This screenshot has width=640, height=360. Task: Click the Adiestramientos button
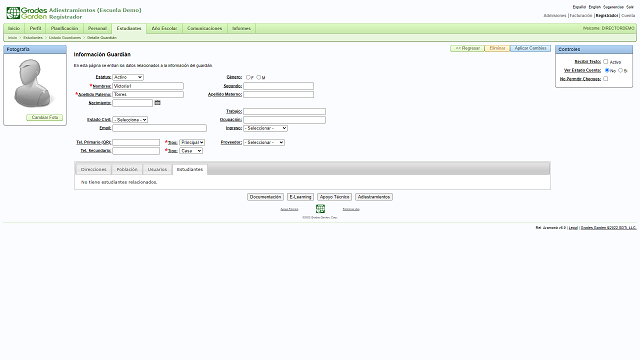coord(374,197)
